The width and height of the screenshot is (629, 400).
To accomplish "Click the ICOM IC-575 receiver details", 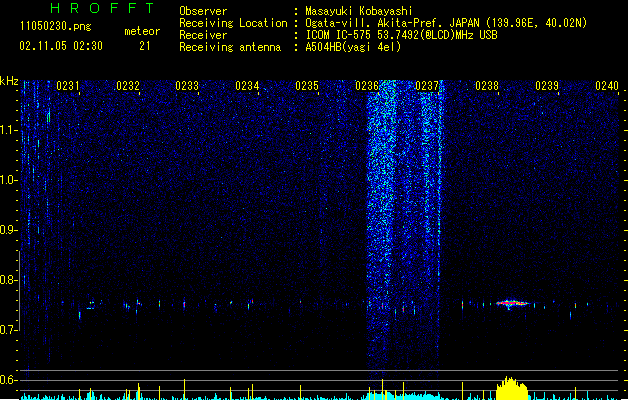I will (x=401, y=35).
